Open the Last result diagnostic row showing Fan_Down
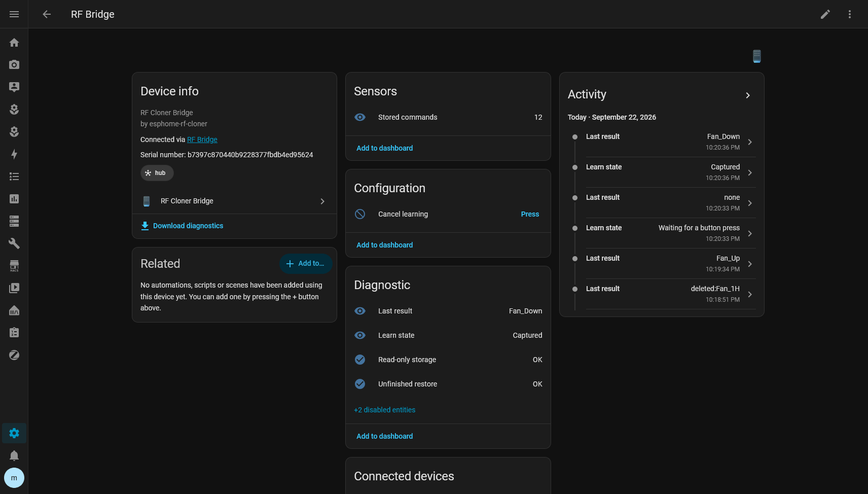 click(448, 311)
